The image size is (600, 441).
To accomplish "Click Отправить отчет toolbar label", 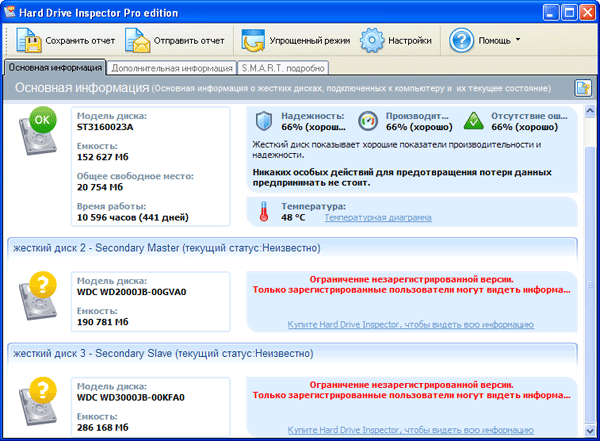I will point(189,41).
